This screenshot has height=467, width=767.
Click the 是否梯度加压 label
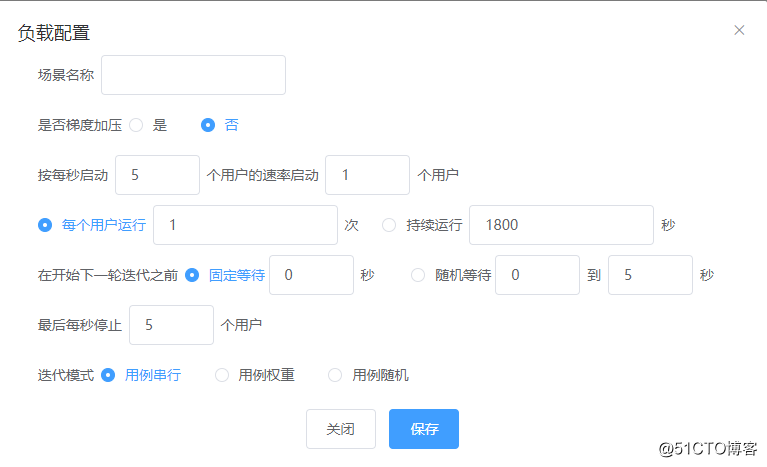pos(80,125)
